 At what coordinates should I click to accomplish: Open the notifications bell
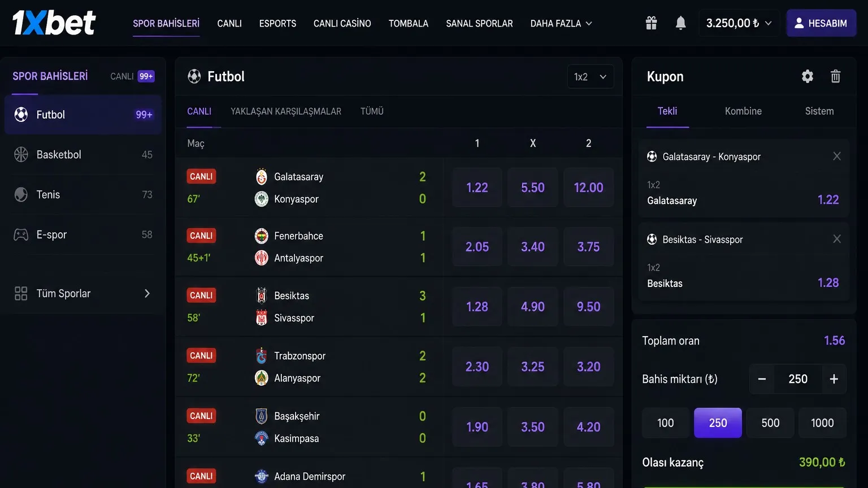pos(681,23)
